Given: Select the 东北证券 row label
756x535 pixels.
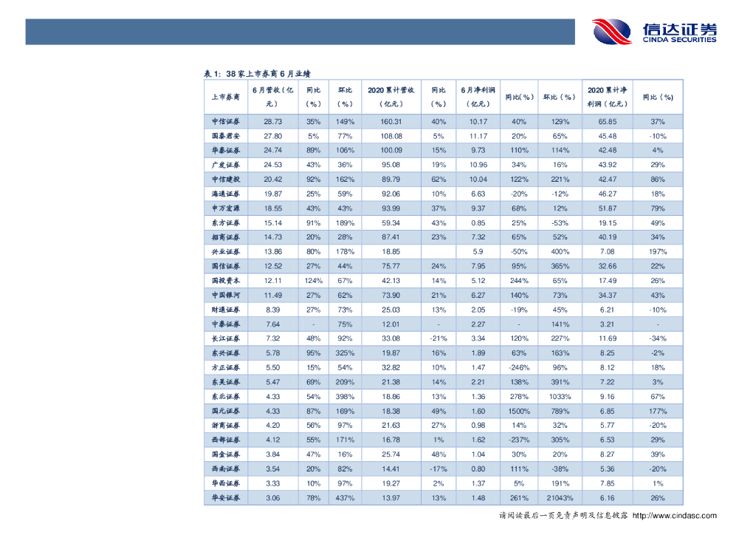Looking at the screenshot, I should pyautogui.click(x=225, y=397).
